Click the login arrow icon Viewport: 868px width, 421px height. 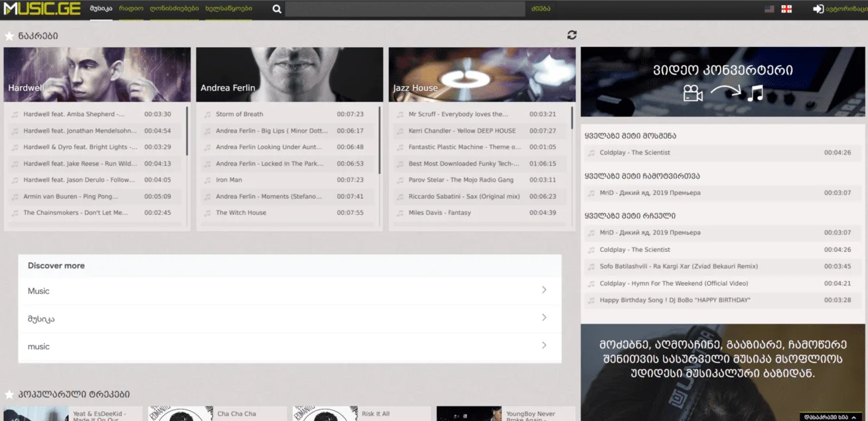point(819,9)
